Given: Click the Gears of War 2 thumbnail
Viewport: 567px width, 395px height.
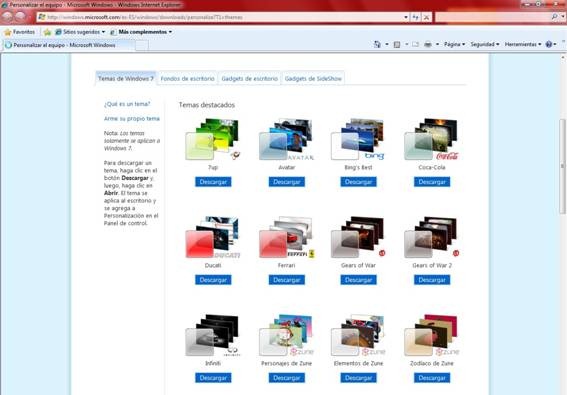Looking at the screenshot, I should 431,238.
